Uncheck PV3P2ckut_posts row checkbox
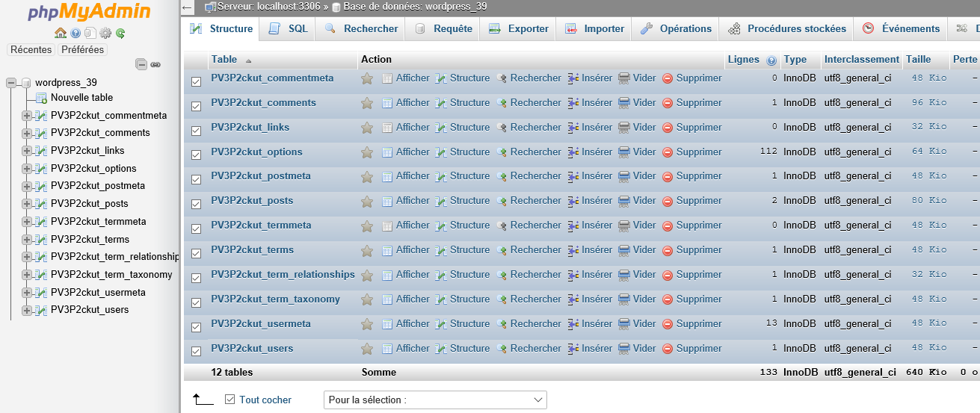Image resolution: width=980 pixels, height=413 pixels. 197,204
